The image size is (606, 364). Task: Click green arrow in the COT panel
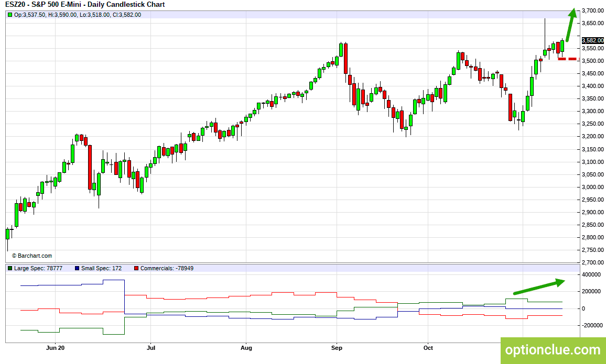coord(539,287)
